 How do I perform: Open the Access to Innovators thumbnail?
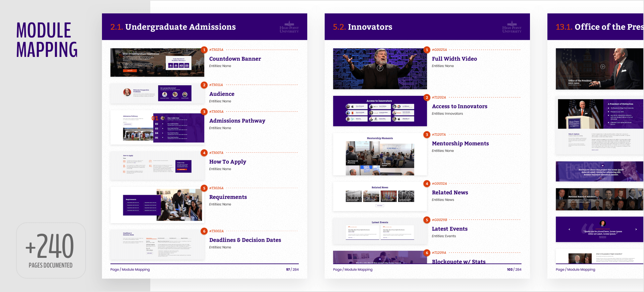pos(380,111)
